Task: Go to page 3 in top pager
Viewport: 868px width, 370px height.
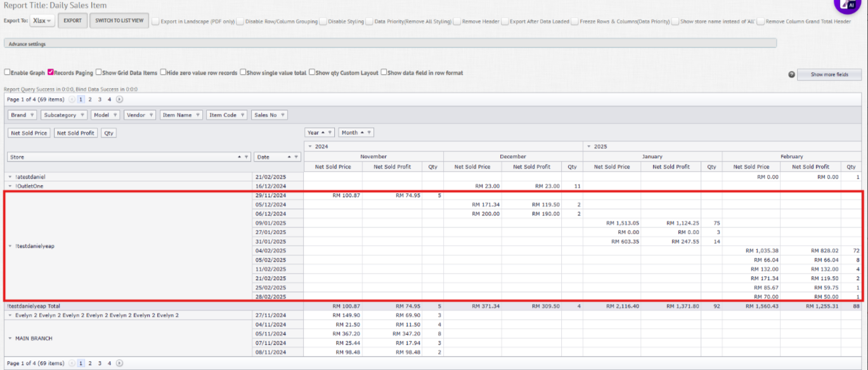Action: 100,99
